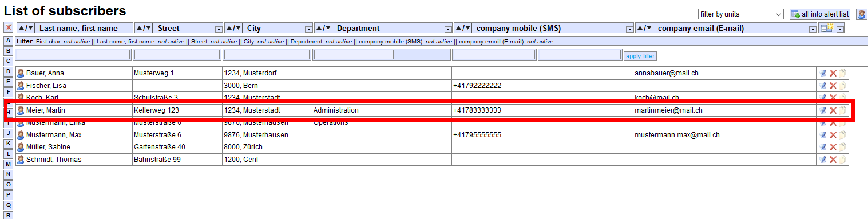Open the person icon for Schmidt, Thomas
The image size is (868, 219).
click(x=21, y=160)
